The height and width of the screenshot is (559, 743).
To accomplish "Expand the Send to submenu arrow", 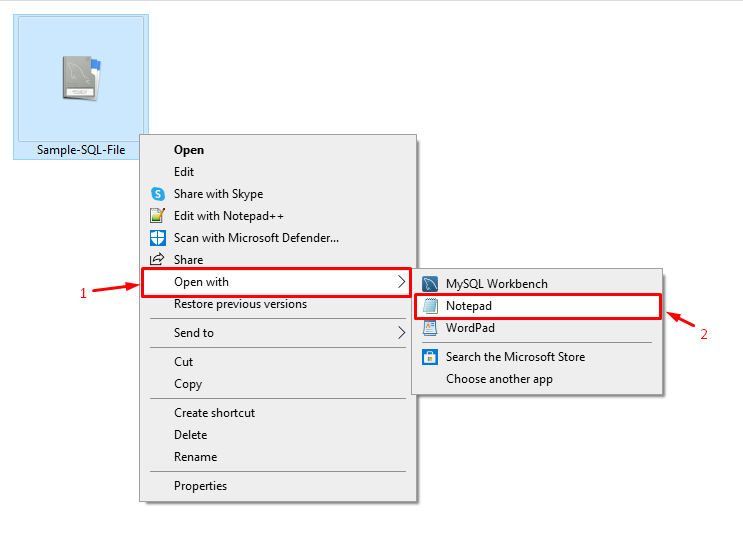I will click(x=401, y=333).
